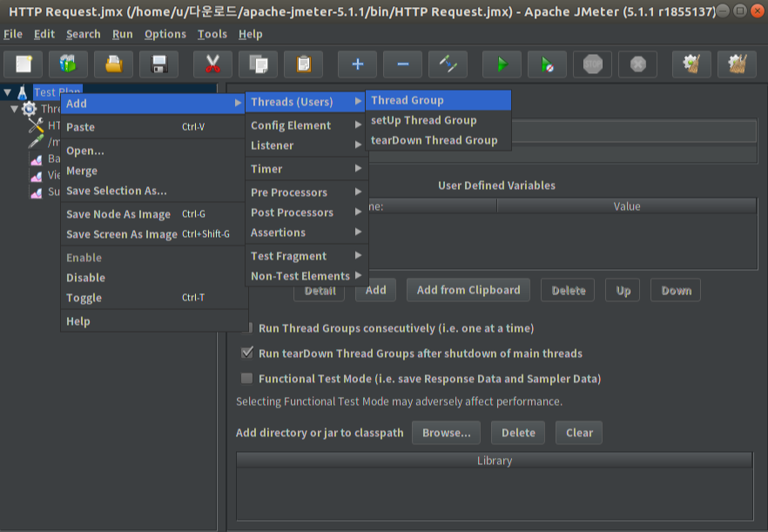This screenshot has width=768, height=532.
Task: Open the File menu
Action: click(13, 34)
